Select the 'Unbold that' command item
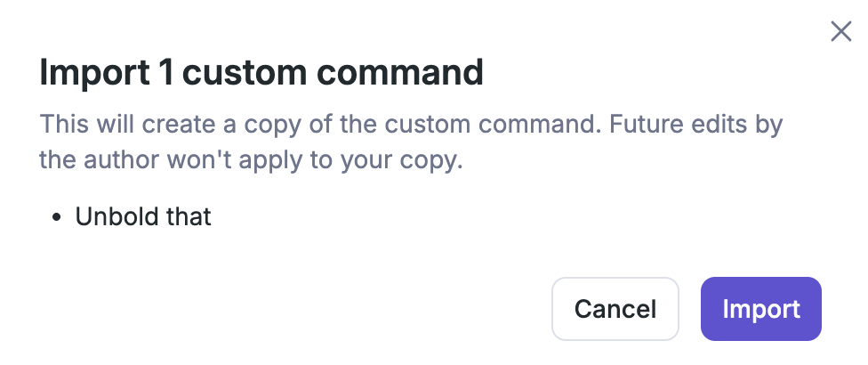The width and height of the screenshot is (868, 365). click(143, 216)
